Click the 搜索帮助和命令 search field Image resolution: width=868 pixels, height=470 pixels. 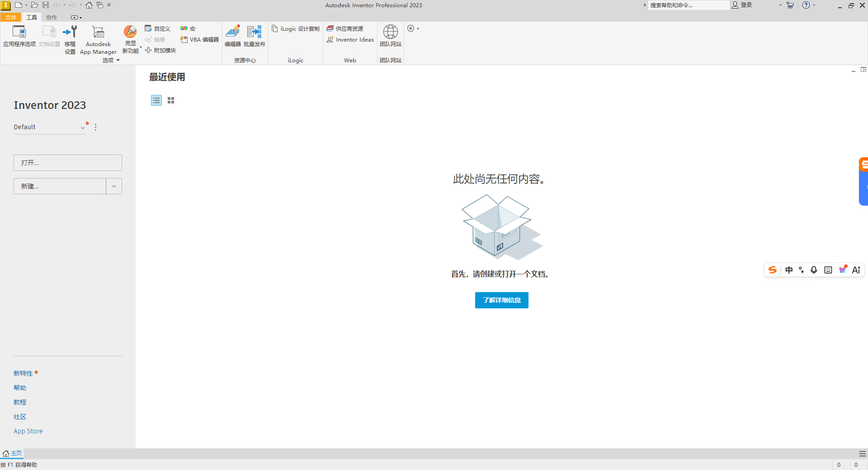(x=688, y=5)
